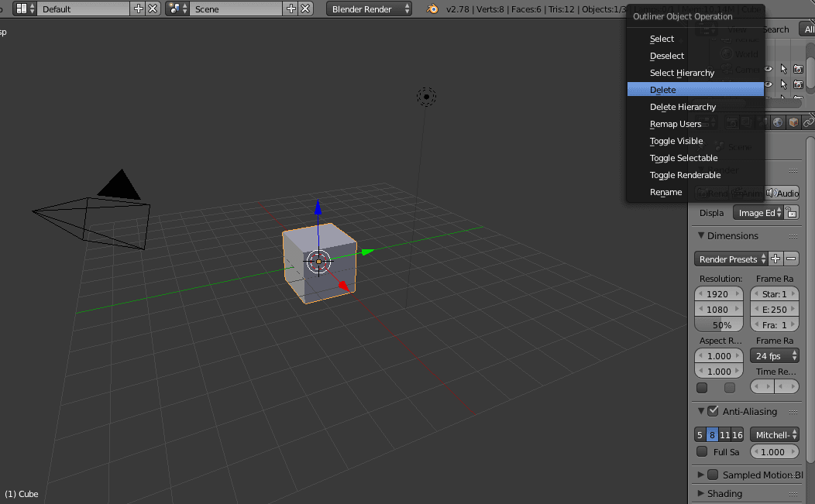Click the Audio render button
Viewport: 815px width, 504px height.
click(x=782, y=193)
